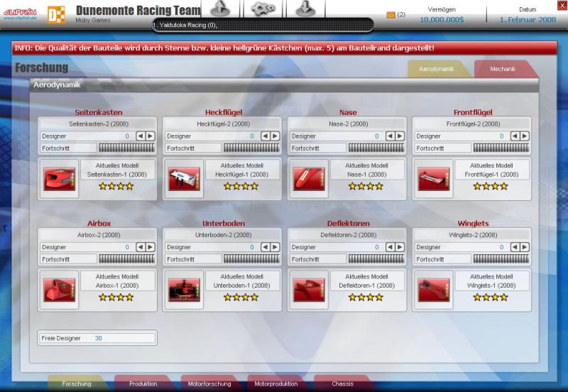Select the Heckflügel-1 rear wing thumbnail
Viewport: 568px width, 392px height.
point(185,178)
